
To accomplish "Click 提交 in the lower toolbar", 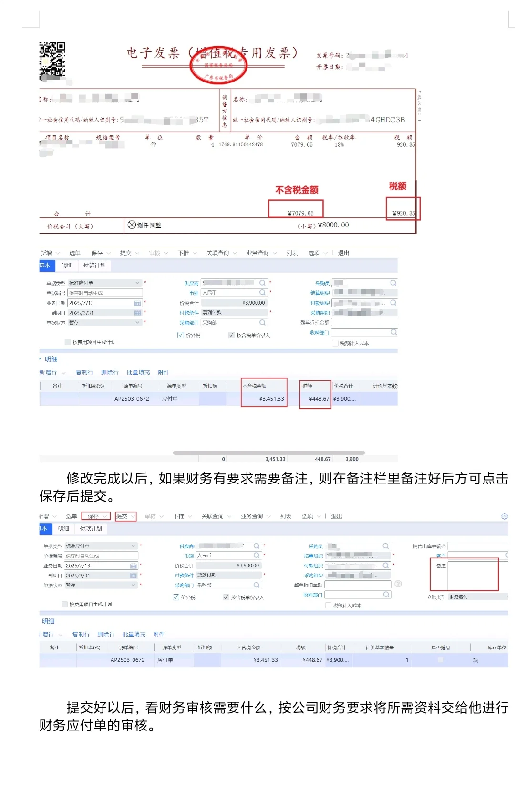I will pos(122,516).
